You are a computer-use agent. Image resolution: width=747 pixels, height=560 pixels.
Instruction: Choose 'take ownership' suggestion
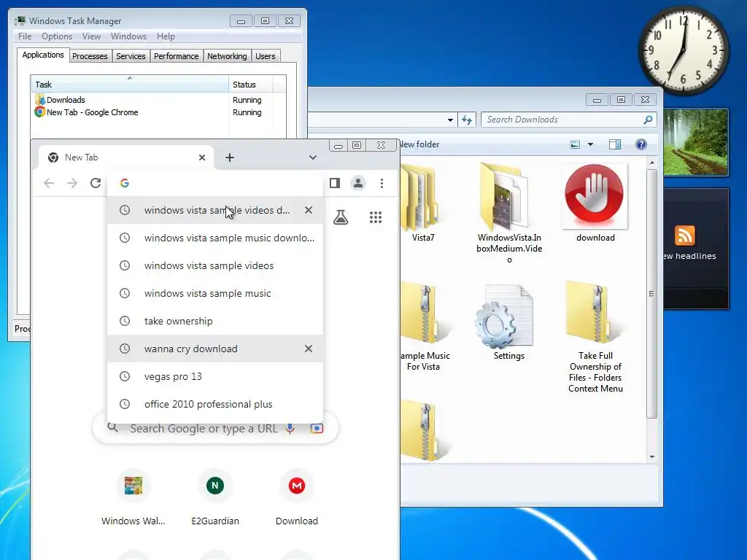pyautogui.click(x=215, y=321)
